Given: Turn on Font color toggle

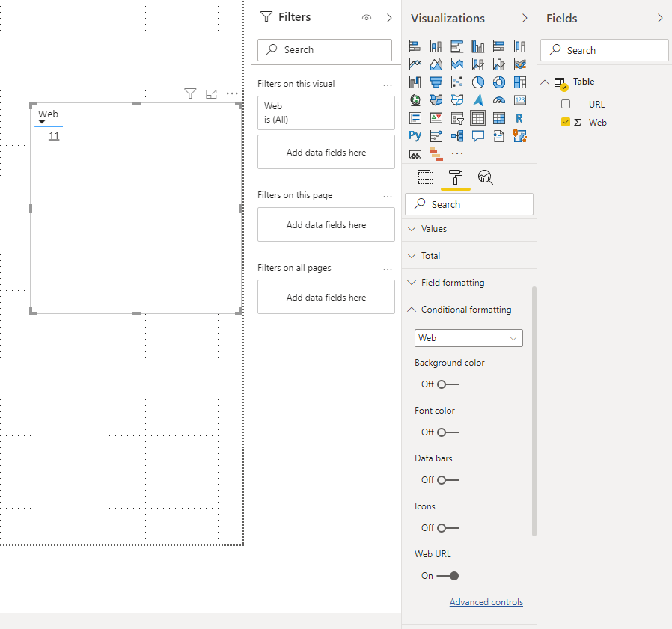Looking at the screenshot, I should (x=448, y=432).
